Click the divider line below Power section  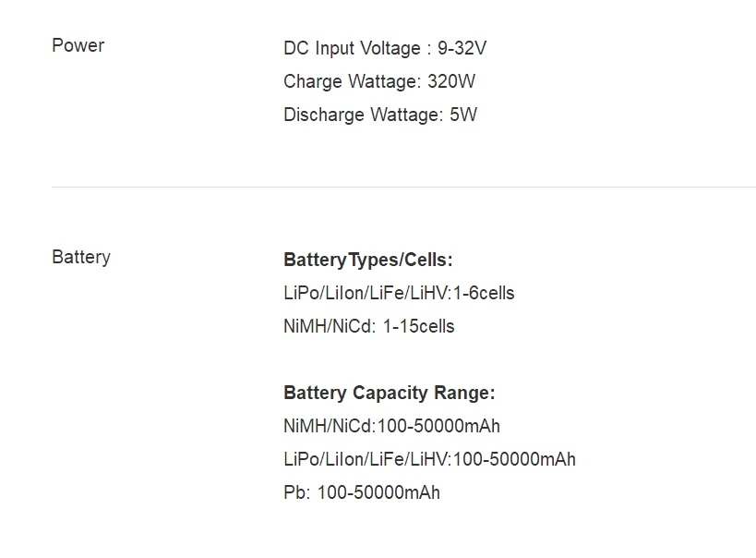point(403,187)
